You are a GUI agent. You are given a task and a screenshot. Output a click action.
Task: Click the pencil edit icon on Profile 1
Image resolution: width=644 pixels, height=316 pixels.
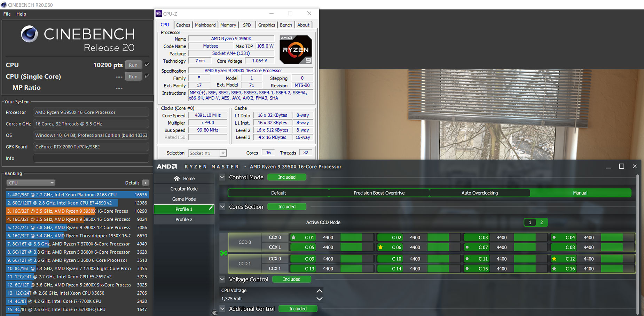[211, 208]
